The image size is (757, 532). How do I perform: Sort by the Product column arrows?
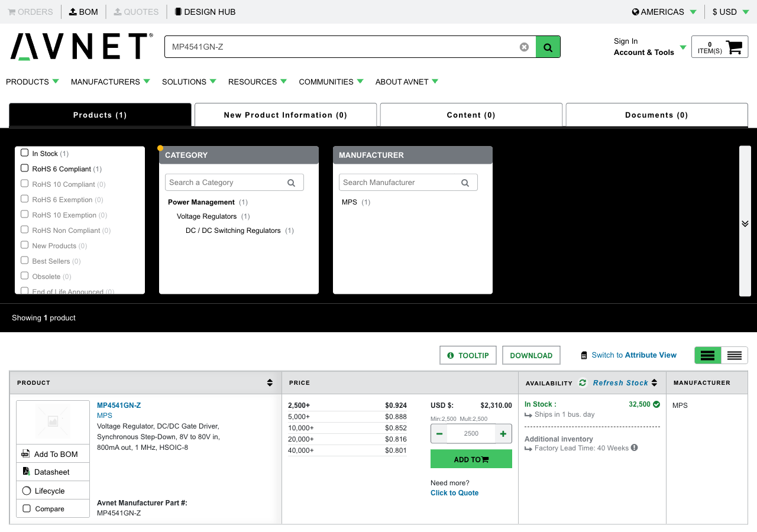270,382
